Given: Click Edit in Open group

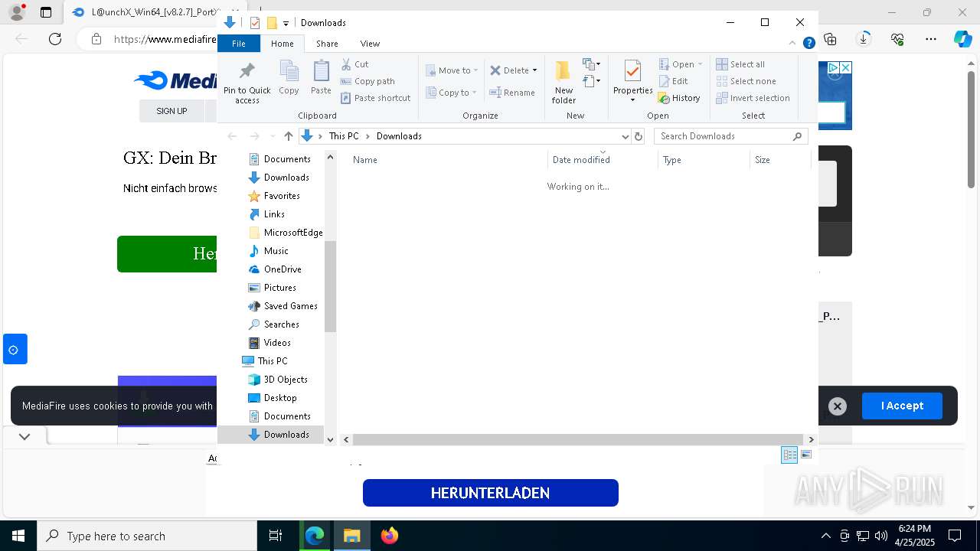Looking at the screenshot, I should pyautogui.click(x=673, y=81).
